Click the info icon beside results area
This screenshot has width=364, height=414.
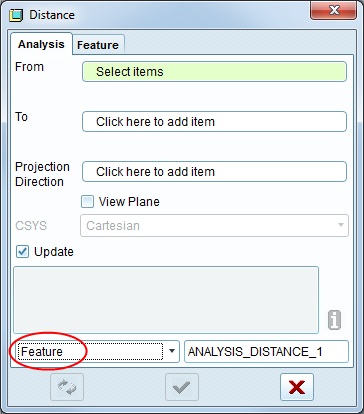point(334,320)
